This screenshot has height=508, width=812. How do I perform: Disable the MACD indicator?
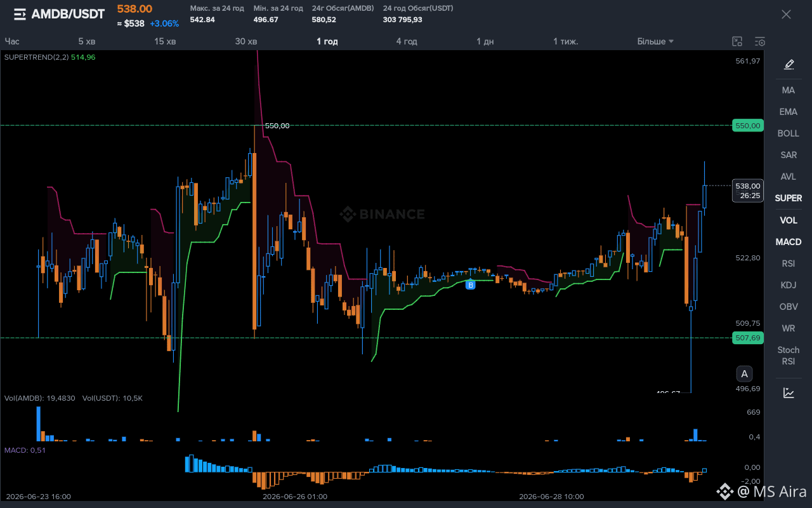[789, 242]
